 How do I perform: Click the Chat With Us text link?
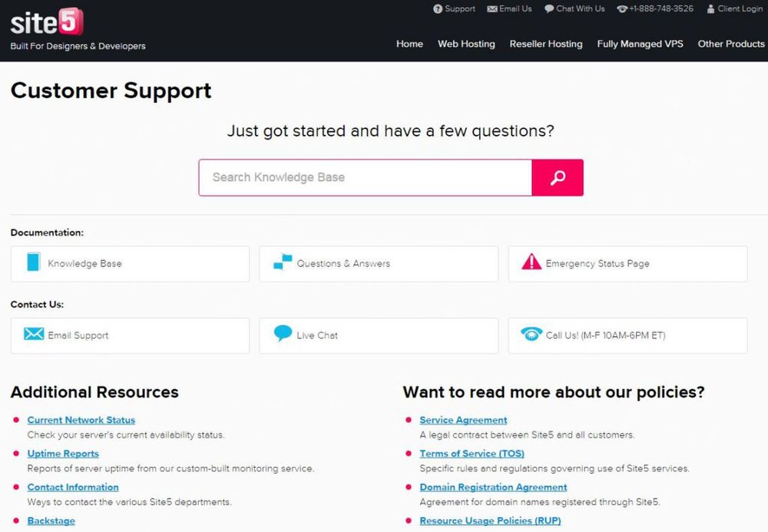pos(581,8)
